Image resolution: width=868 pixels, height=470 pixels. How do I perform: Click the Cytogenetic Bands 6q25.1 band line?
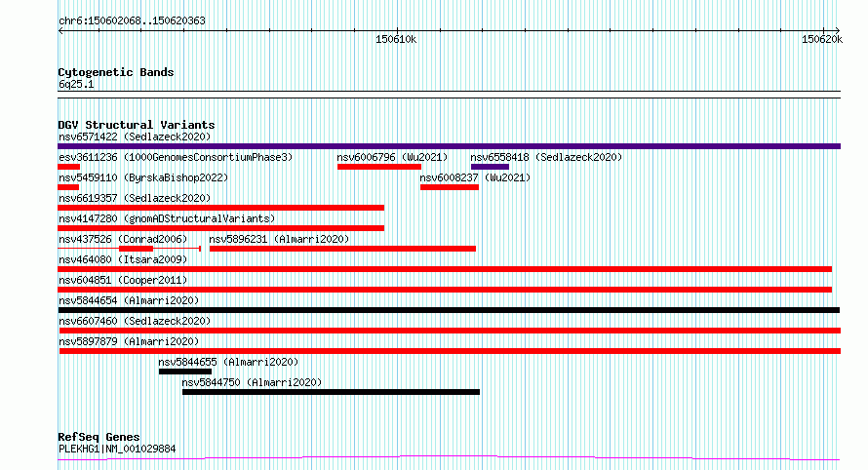point(449,95)
